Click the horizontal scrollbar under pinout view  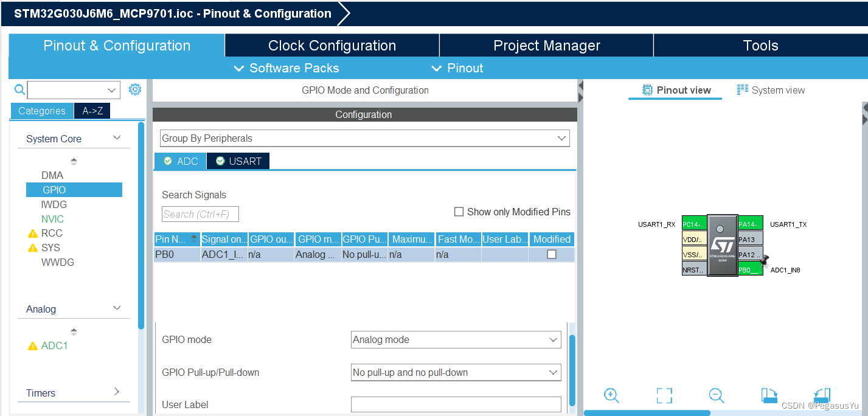[647, 413]
